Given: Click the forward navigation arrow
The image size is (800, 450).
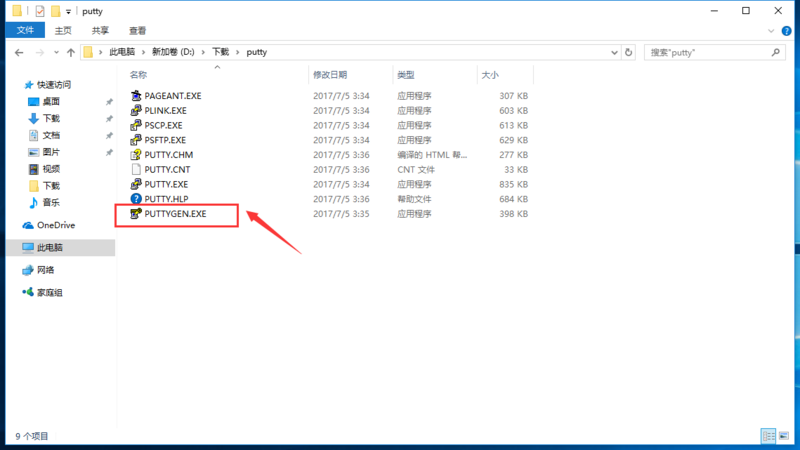Looking at the screenshot, I should [40, 52].
